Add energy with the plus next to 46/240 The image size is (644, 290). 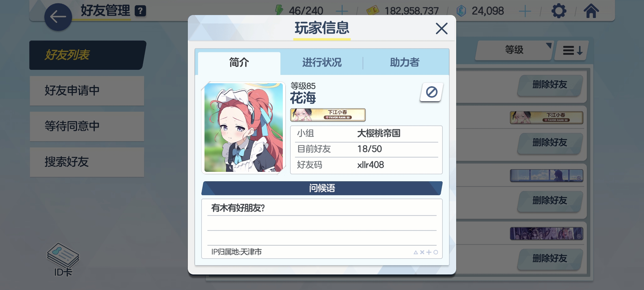click(342, 11)
